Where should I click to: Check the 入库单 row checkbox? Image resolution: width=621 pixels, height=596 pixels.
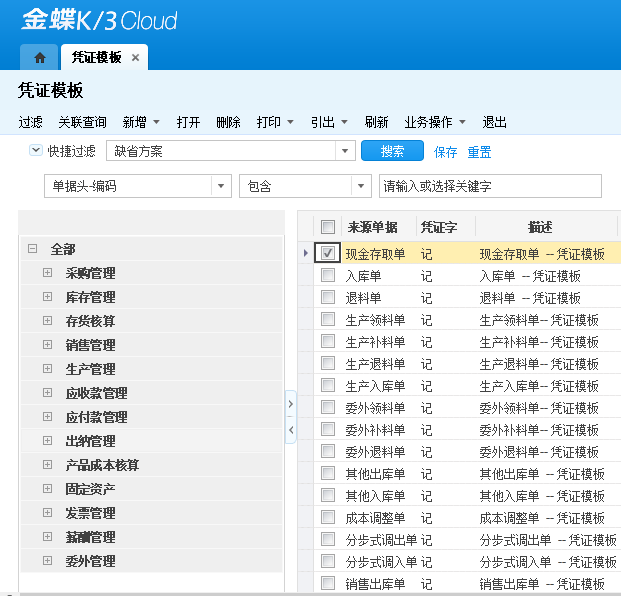click(328, 276)
